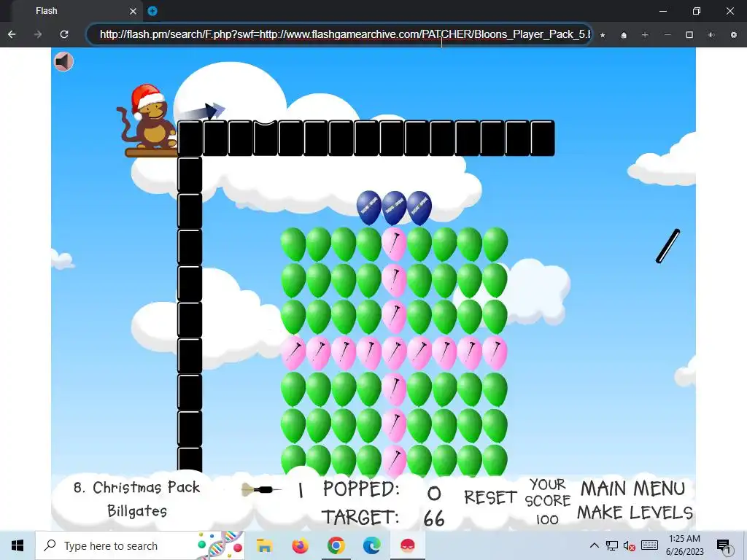747x560 pixels.
Task: Launch Firefox from taskbar
Action: tap(300, 545)
